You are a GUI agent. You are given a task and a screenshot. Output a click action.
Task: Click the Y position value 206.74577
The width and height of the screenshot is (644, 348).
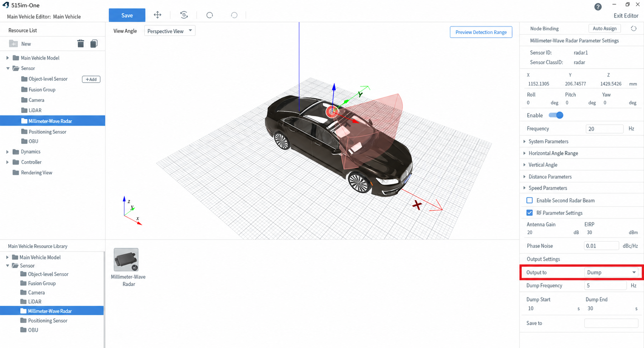pyautogui.click(x=575, y=84)
